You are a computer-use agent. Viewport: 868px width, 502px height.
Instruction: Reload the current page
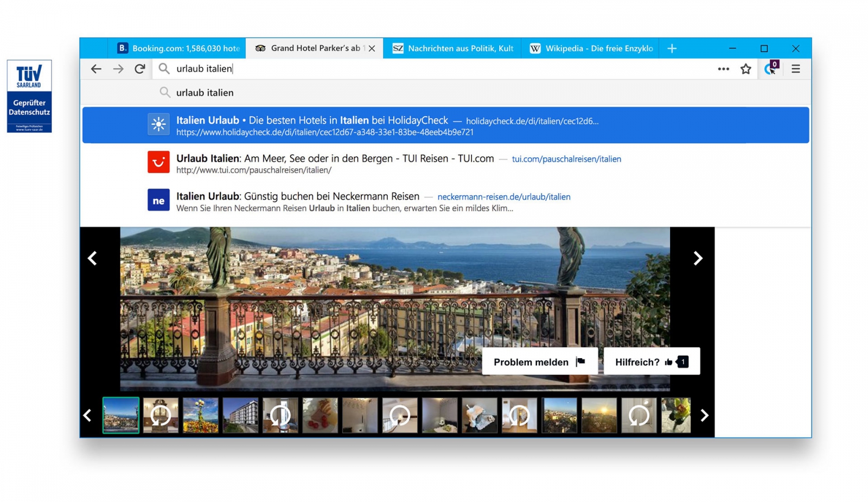pyautogui.click(x=140, y=69)
